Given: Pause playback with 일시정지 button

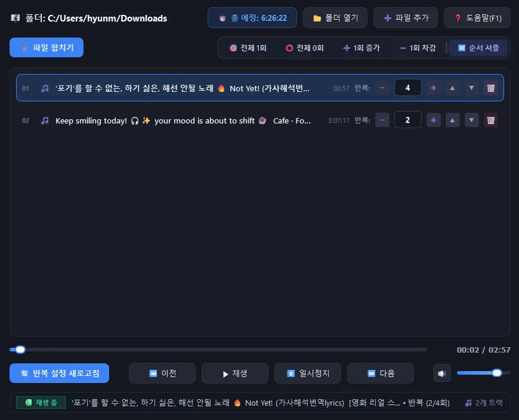Looking at the screenshot, I should pos(308,373).
